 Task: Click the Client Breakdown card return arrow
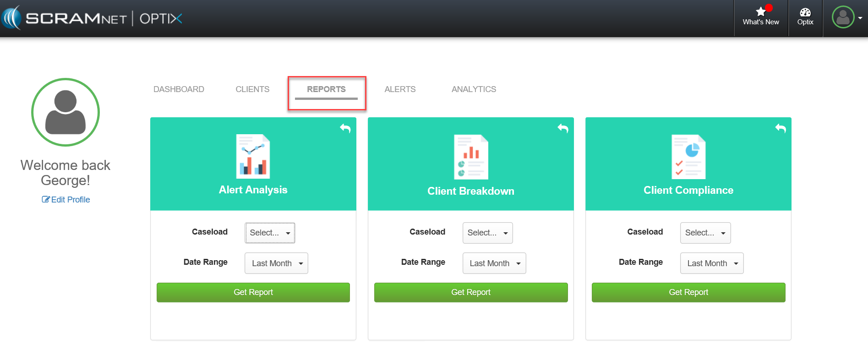pos(562,129)
